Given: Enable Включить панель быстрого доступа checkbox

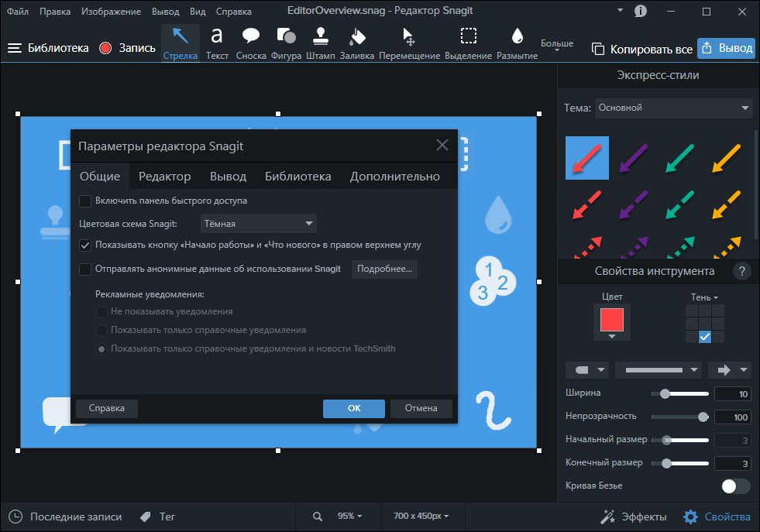Looking at the screenshot, I should click(x=85, y=201).
